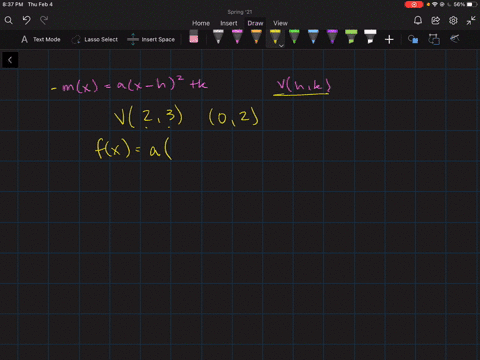Viewport: 480px width, 360px height.
Task: Choose Insert Space tool
Action: tap(151, 39)
